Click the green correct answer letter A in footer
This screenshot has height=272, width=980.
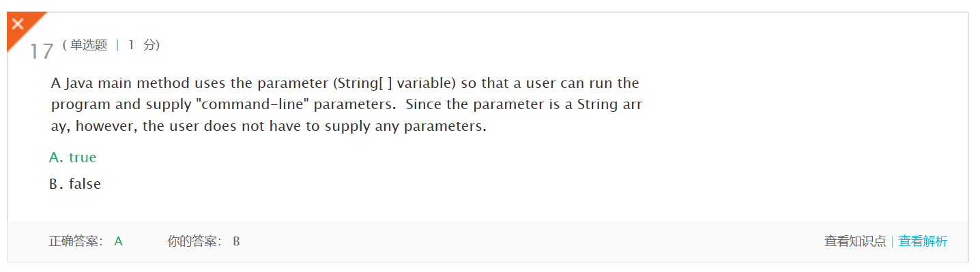(118, 241)
